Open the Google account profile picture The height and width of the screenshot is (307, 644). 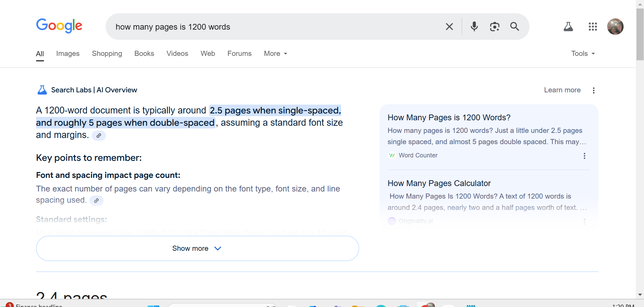point(615,27)
